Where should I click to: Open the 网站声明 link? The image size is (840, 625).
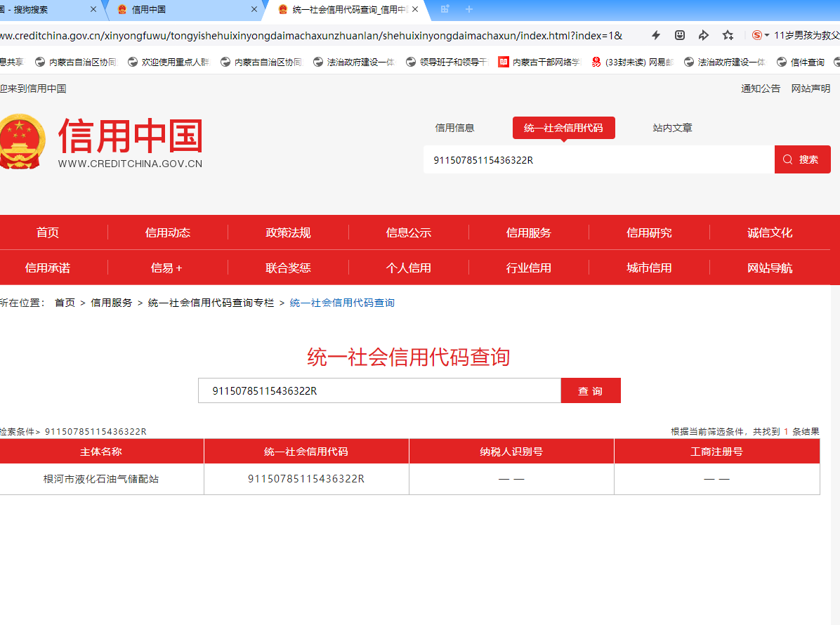pos(811,88)
